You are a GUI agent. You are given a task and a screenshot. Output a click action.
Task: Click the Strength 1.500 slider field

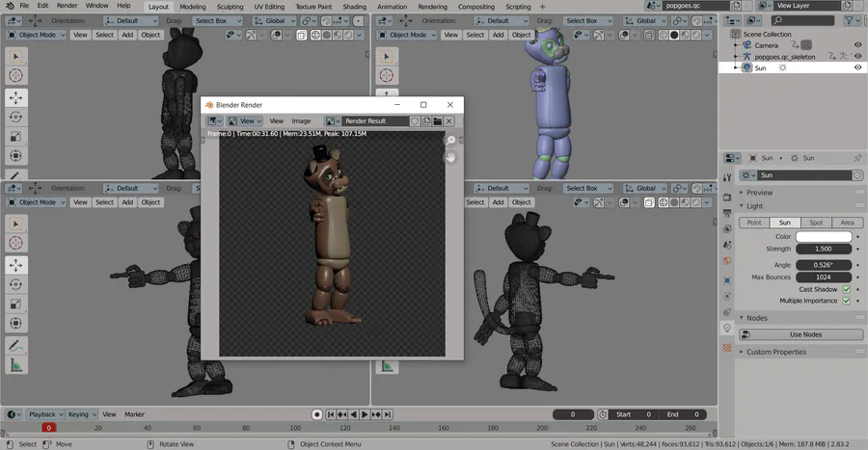824,249
